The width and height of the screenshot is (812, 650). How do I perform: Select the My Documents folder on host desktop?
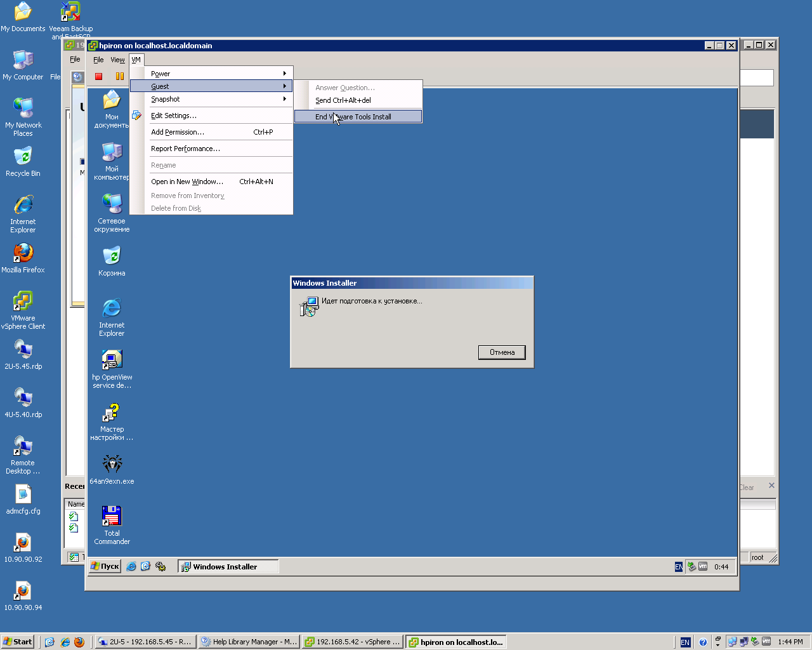point(23,17)
